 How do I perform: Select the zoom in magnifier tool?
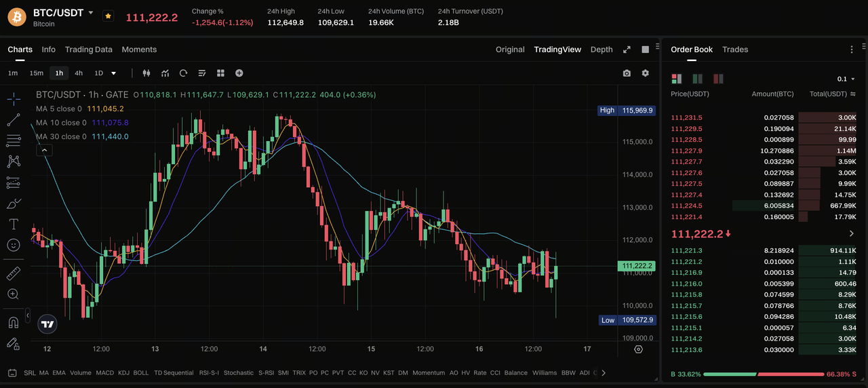point(14,294)
